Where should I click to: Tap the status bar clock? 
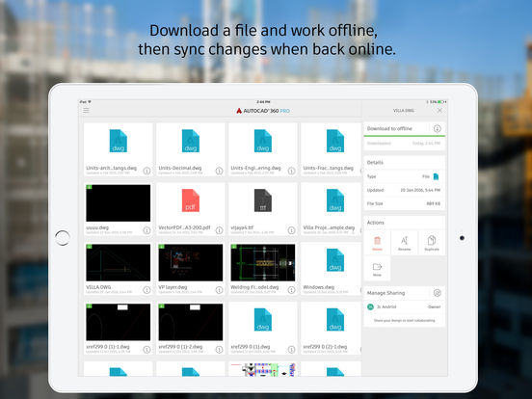(263, 102)
